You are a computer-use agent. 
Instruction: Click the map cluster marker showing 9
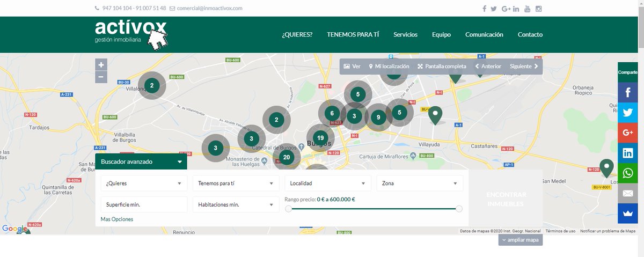tap(378, 118)
